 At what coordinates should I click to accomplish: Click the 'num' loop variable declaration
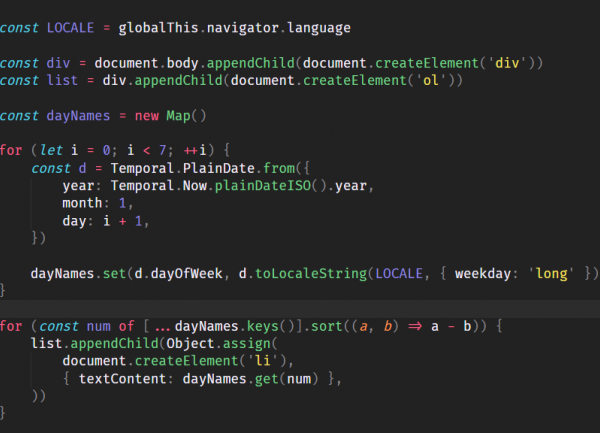pyautogui.click(x=98, y=327)
